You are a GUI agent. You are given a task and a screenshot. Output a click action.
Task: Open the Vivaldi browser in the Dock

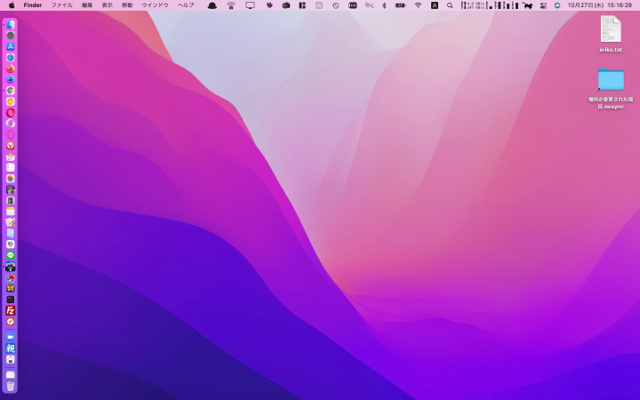10,146
